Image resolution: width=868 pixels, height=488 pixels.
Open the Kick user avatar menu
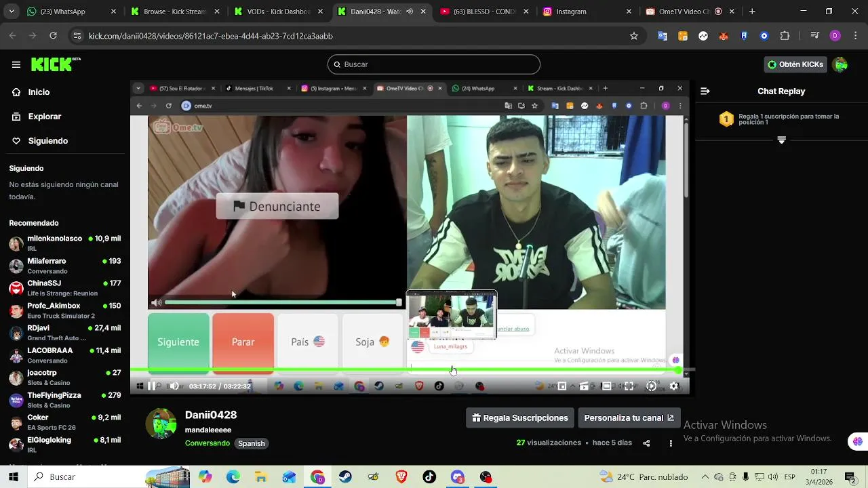tap(841, 64)
